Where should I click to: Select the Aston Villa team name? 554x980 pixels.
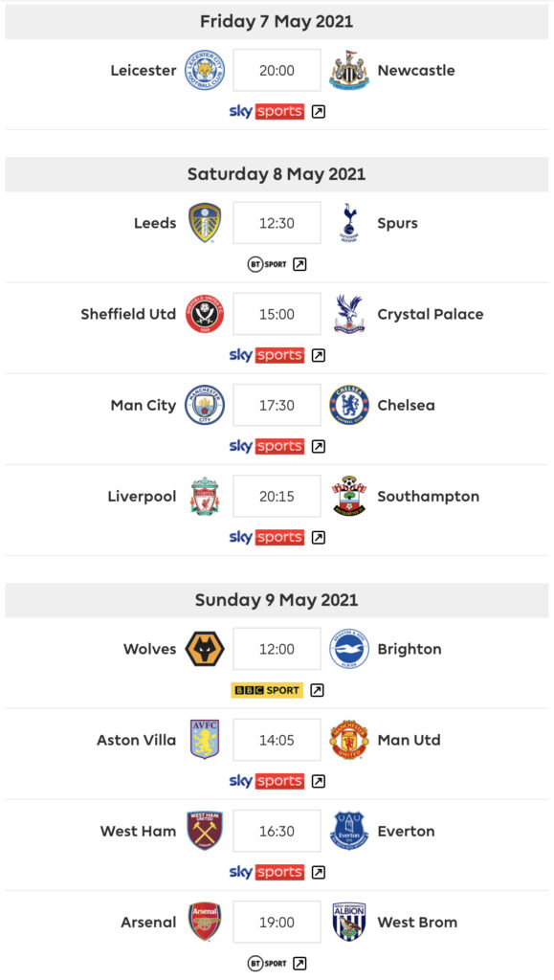pos(136,740)
